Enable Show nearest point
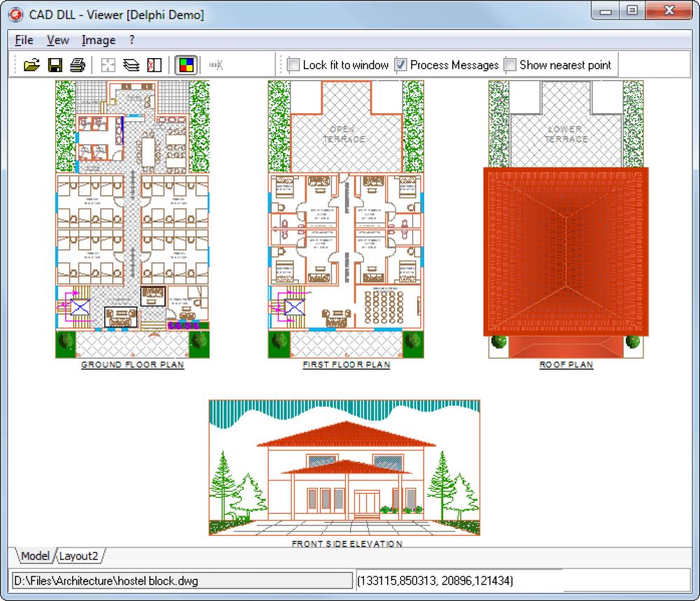The image size is (700, 601). pos(509,64)
